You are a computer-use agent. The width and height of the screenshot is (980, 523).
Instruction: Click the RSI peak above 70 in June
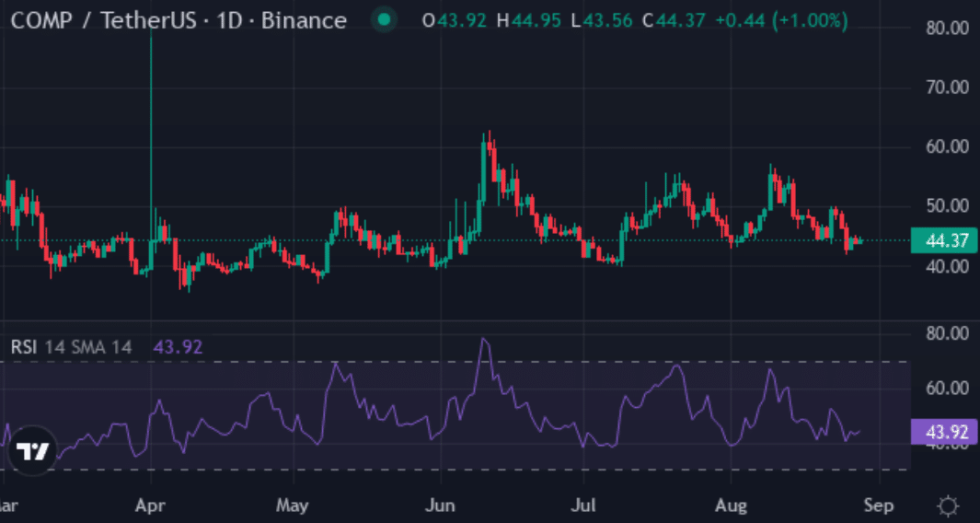pyautogui.click(x=484, y=340)
